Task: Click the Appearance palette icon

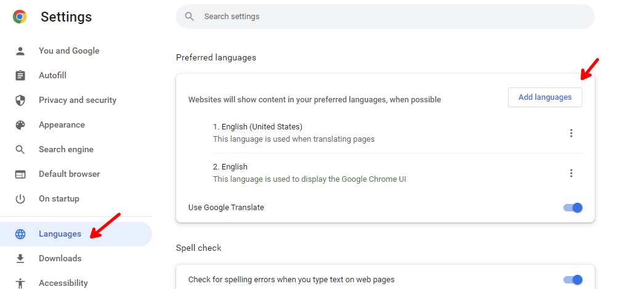Action: (20, 125)
